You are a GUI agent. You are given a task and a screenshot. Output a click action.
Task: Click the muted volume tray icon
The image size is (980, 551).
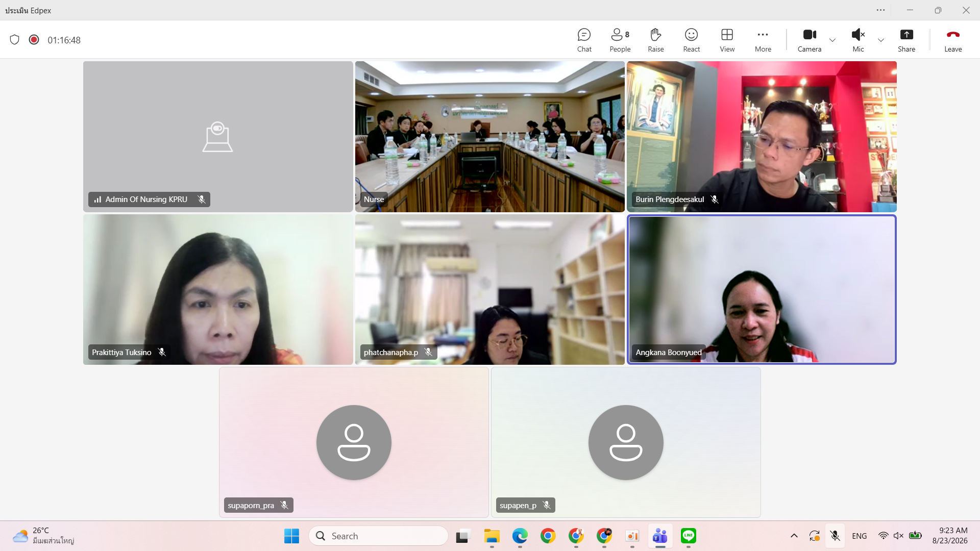(x=898, y=536)
